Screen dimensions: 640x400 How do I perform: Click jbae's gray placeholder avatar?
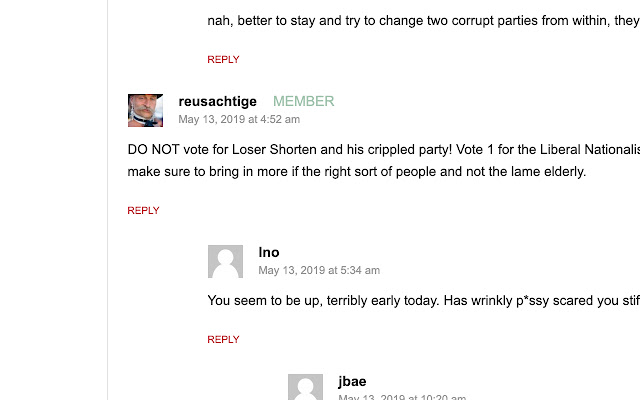pyautogui.click(x=305, y=387)
